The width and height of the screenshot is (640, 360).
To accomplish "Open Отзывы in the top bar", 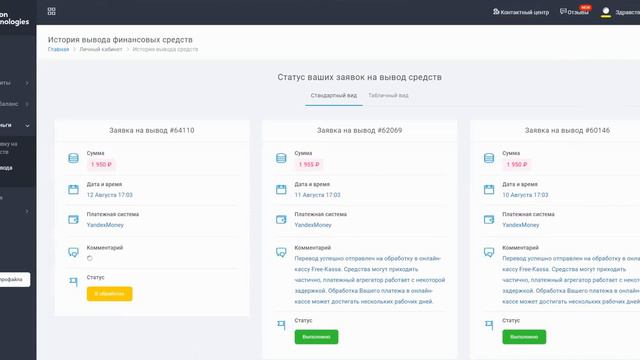I will pyautogui.click(x=575, y=12).
